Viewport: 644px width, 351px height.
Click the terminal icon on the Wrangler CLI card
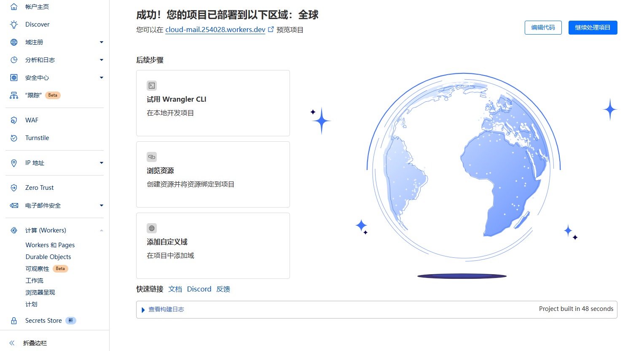point(152,85)
